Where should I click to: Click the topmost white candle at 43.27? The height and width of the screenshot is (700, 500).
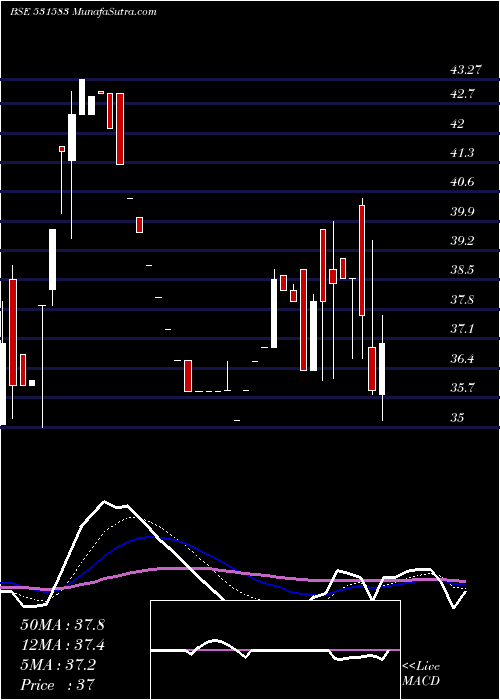point(82,97)
